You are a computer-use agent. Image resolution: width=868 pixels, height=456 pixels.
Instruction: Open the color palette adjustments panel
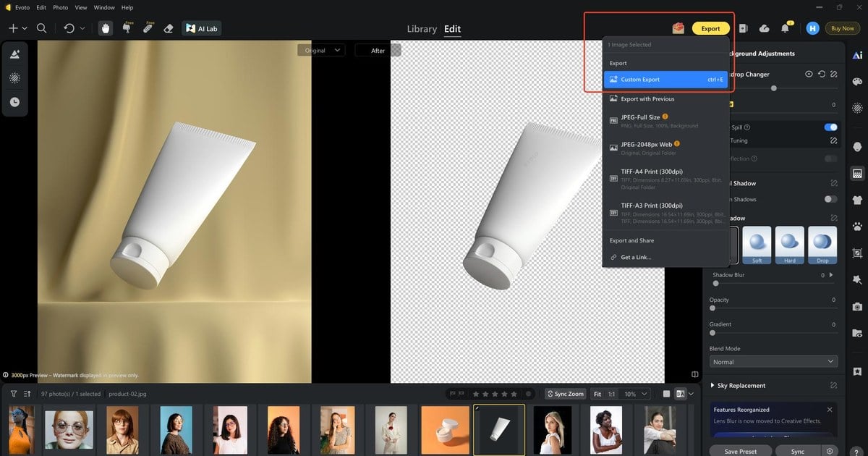857,81
